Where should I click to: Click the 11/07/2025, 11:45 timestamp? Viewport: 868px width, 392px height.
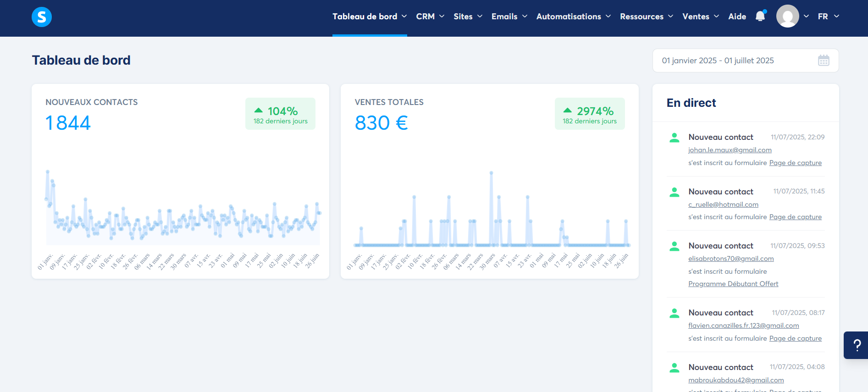coord(799,191)
